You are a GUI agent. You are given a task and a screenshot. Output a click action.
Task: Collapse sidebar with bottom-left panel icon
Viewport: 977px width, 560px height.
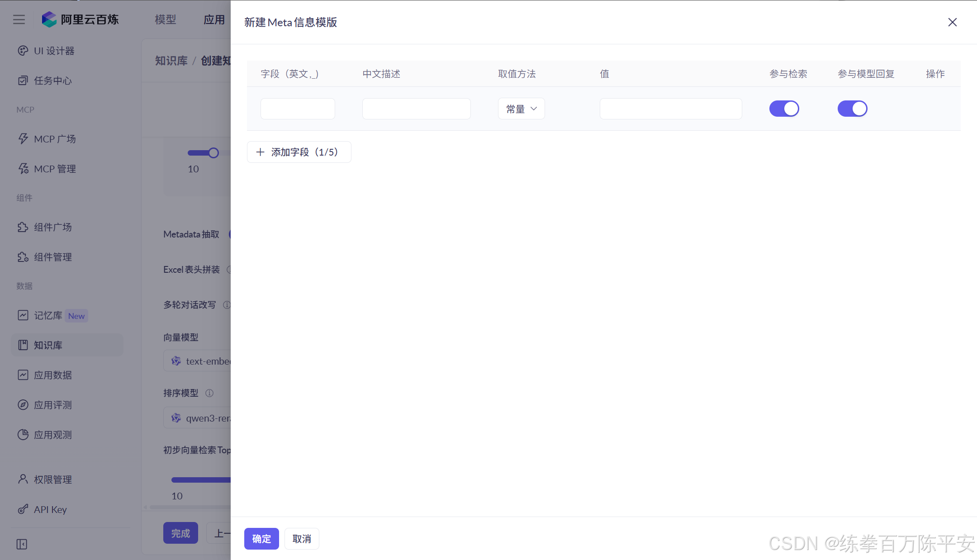(x=22, y=544)
